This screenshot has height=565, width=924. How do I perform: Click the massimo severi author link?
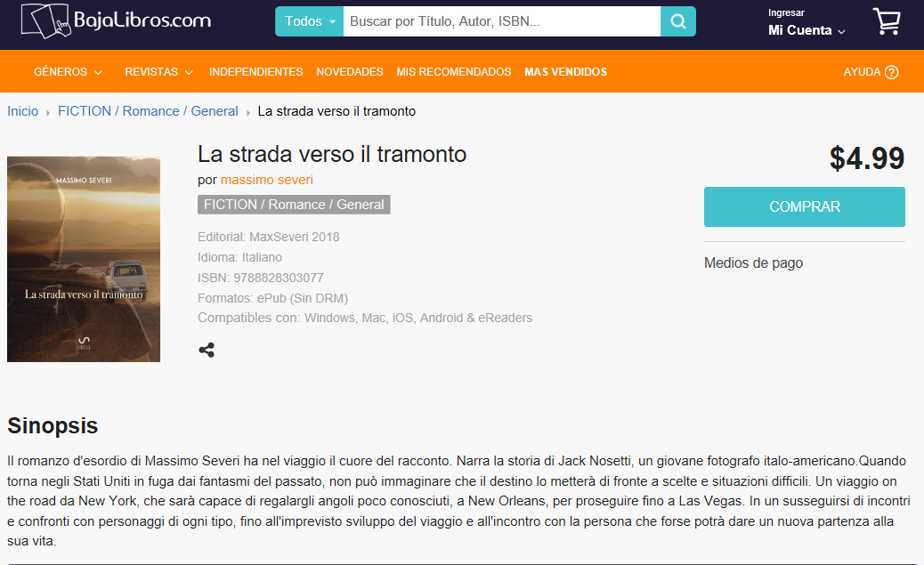click(x=267, y=180)
